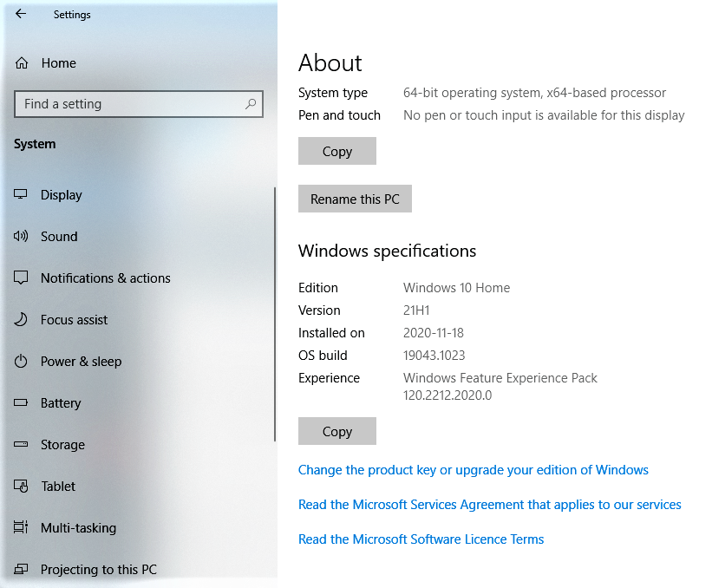Screen dimensions: 712x588
Task: Click the Notifications speech bubble icon
Action: coord(21,278)
